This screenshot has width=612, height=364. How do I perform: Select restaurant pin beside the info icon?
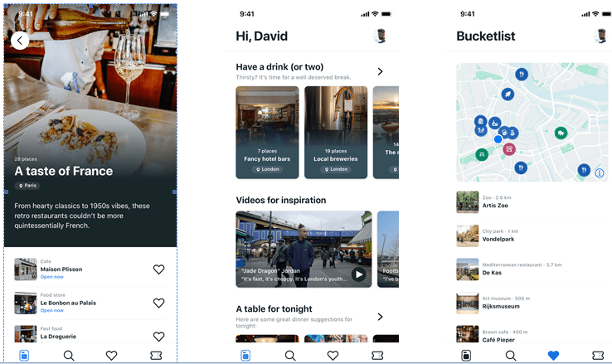coord(584,170)
